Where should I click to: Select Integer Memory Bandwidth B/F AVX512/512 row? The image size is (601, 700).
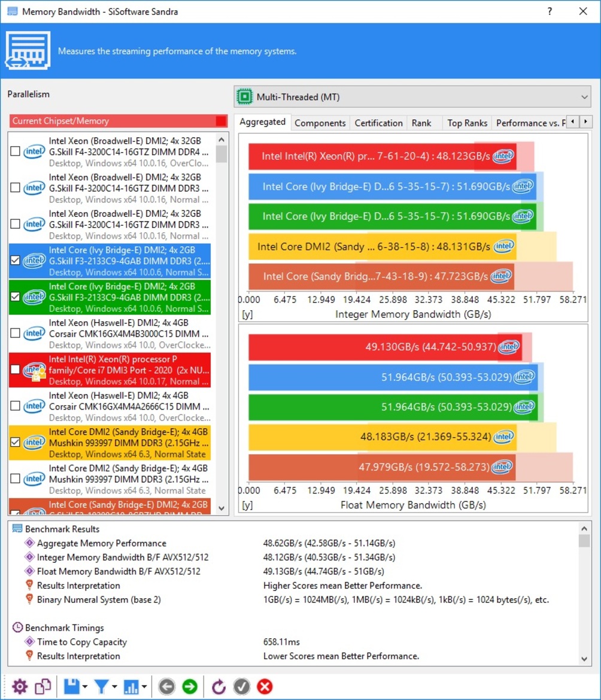(295, 557)
